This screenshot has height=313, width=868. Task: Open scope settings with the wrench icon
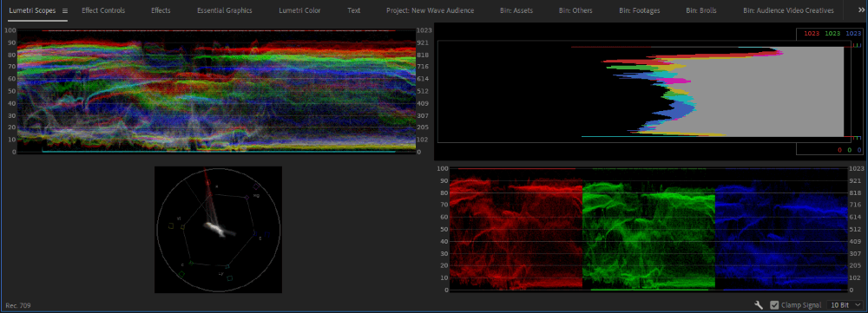[x=759, y=304]
